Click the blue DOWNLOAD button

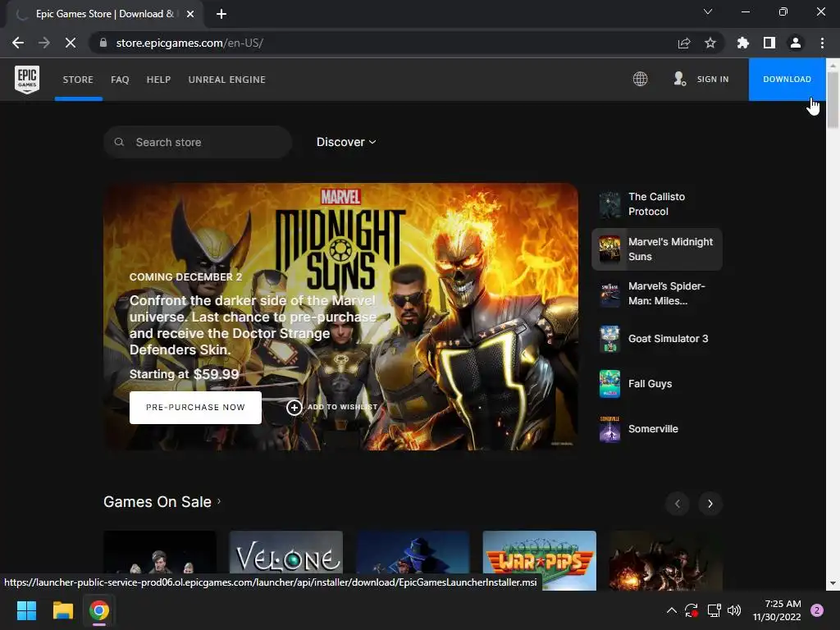pyautogui.click(x=787, y=80)
